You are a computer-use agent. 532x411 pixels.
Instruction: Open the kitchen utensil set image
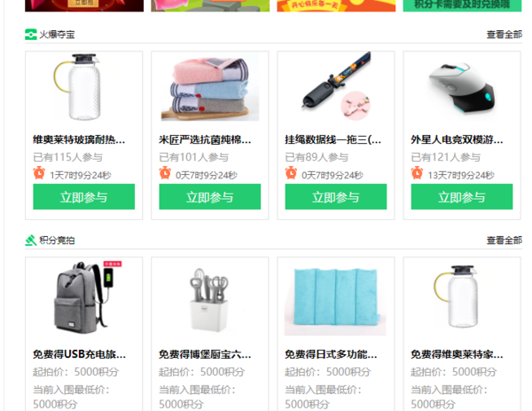[x=208, y=299]
